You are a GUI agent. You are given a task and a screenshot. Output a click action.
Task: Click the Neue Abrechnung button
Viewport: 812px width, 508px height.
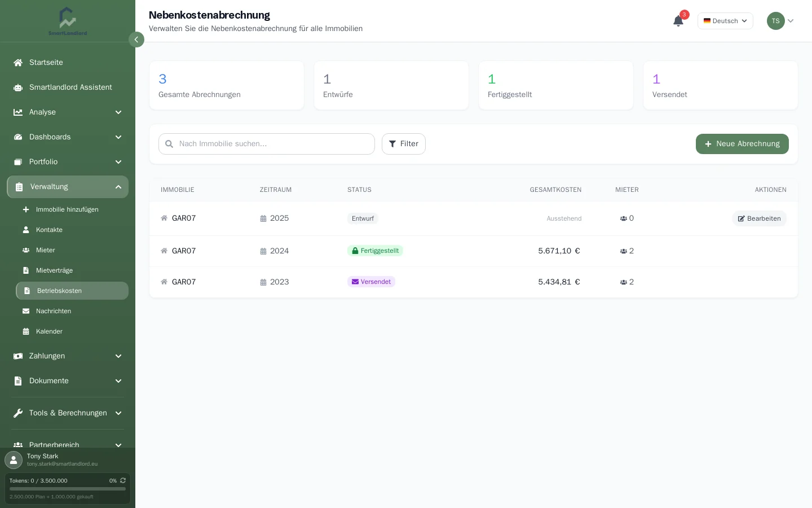742,144
